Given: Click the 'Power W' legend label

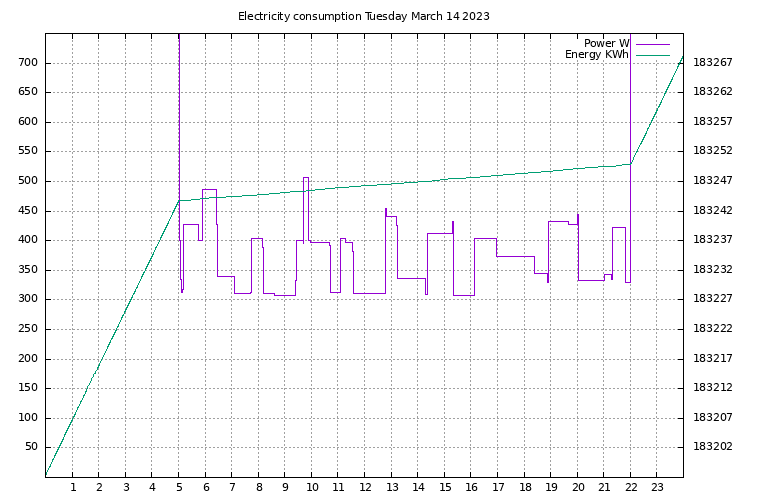Looking at the screenshot, I should 606,43.
